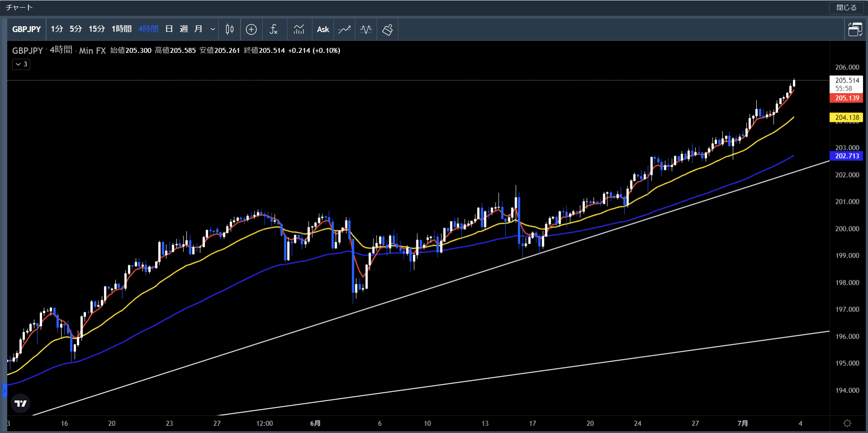The width and height of the screenshot is (868, 433).
Task: Click the 終値205.514 close value in legend
Action: [x=264, y=50]
